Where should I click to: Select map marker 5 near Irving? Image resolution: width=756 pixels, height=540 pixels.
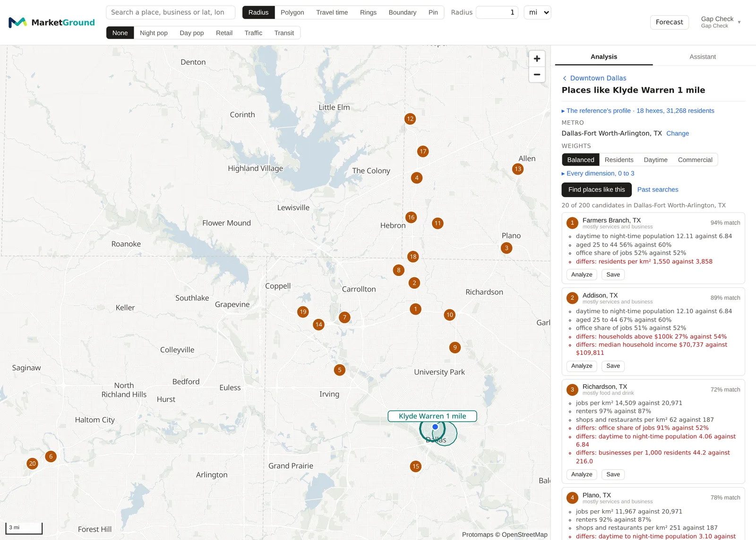[x=339, y=370]
